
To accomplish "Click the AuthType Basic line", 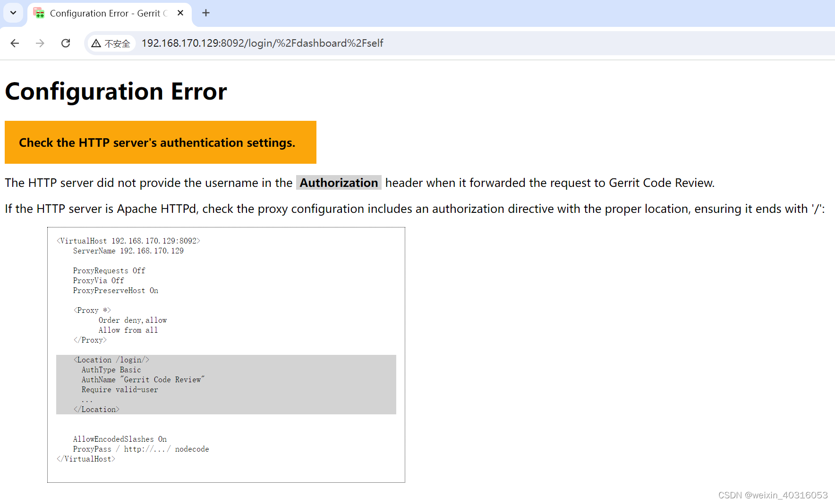I will point(111,370).
